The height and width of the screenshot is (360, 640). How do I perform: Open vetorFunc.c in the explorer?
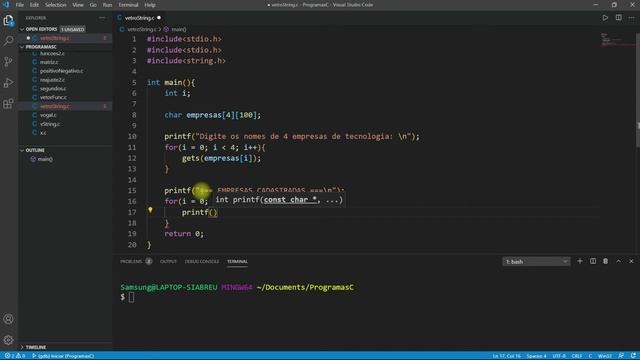[x=53, y=98]
